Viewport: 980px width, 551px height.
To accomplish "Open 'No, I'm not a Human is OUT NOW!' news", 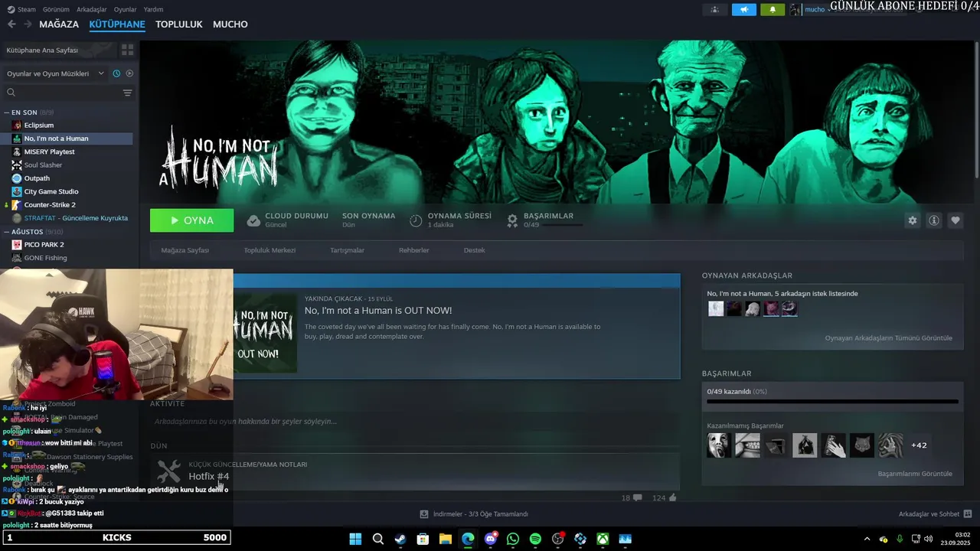I will (x=378, y=311).
